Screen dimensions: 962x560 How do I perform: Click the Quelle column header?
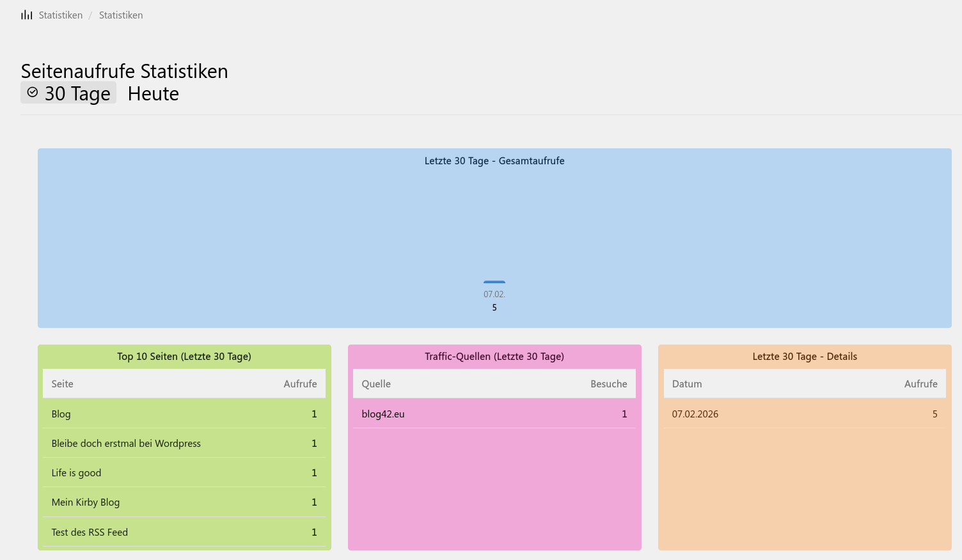click(376, 384)
